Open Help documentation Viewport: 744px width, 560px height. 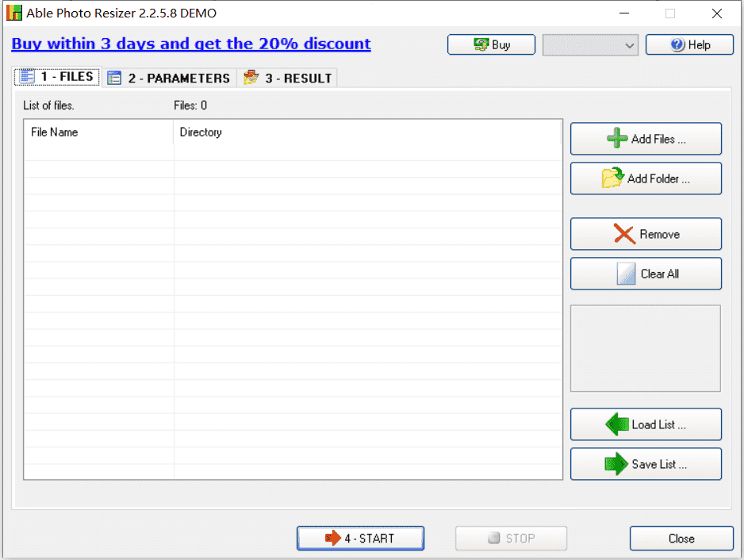[x=689, y=44]
